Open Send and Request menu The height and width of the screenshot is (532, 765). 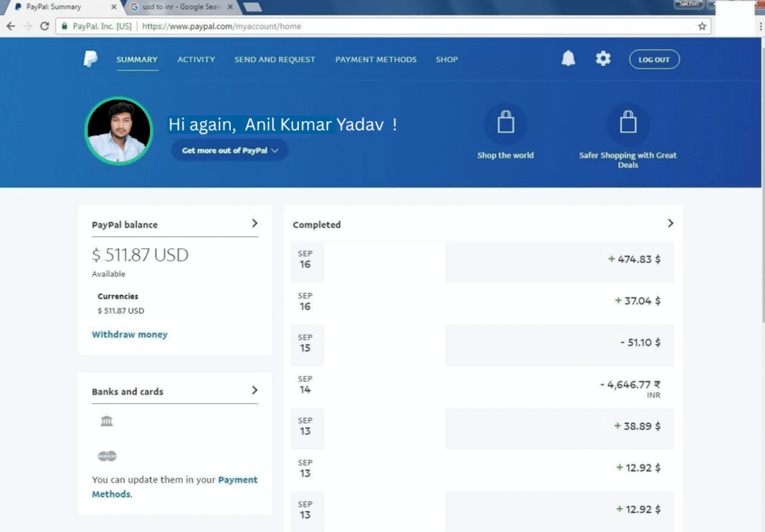tap(275, 60)
